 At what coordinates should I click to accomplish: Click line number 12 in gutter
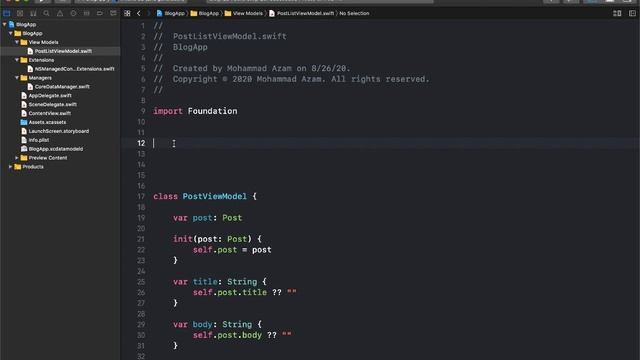[141, 143]
